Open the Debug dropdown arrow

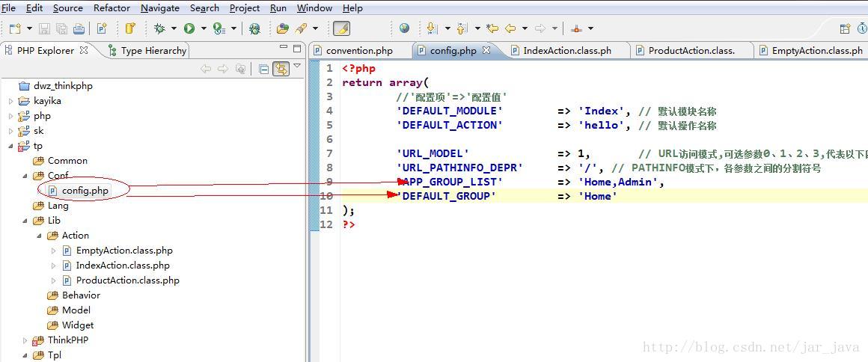174,28
